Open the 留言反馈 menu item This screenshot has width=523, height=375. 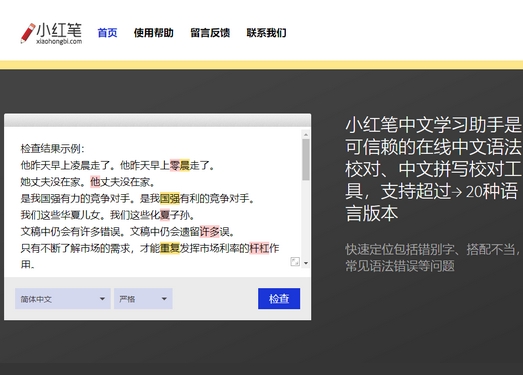[210, 33]
